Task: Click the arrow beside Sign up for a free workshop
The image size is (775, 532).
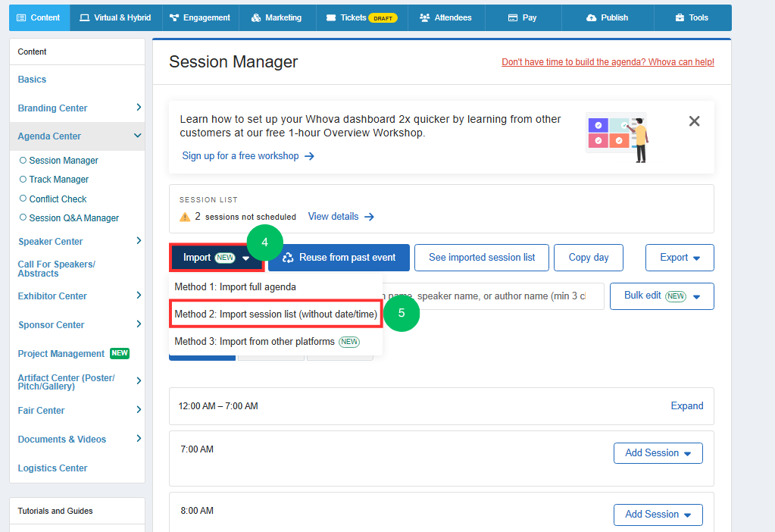Action: (x=309, y=156)
